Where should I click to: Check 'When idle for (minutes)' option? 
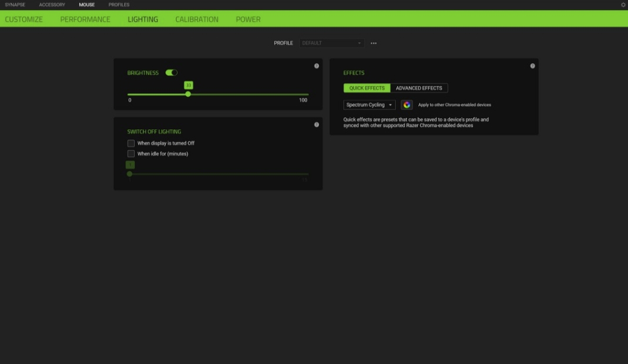131,154
